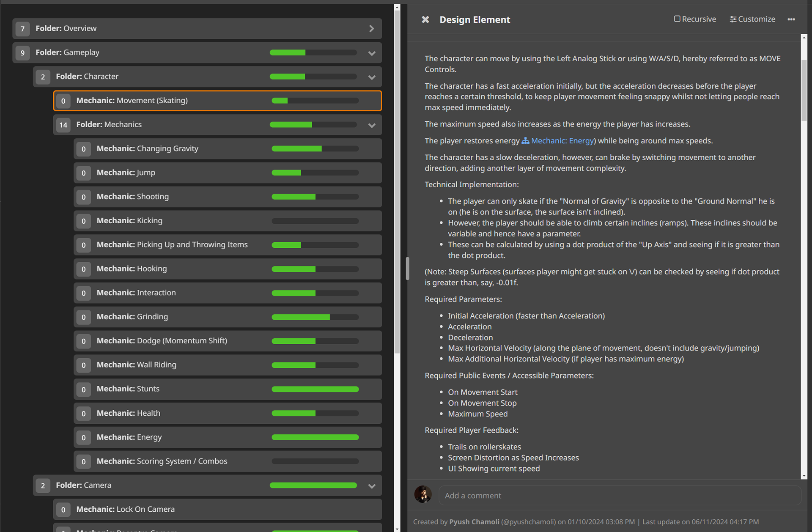The height and width of the screenshot is (532, 812).
Task: Click the 7 count badge on Overview folder
Action: click(x=22, y=29)
